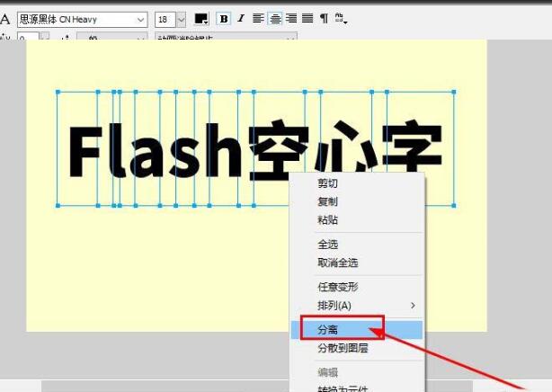Image resolution: width=552 pixels, height=392 pixels.
Task: Click the letter h on stage
Action: coord(224,150)
